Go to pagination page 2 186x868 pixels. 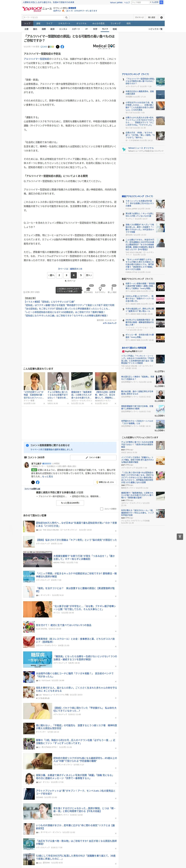59,275
